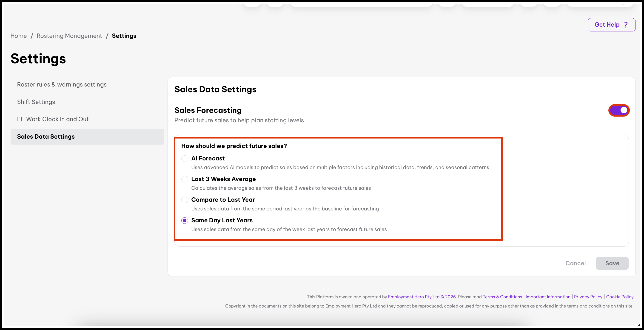Screen dimensions: 644x330
Task: View the Privacy Policy link
Action: (x=588, y=296)
